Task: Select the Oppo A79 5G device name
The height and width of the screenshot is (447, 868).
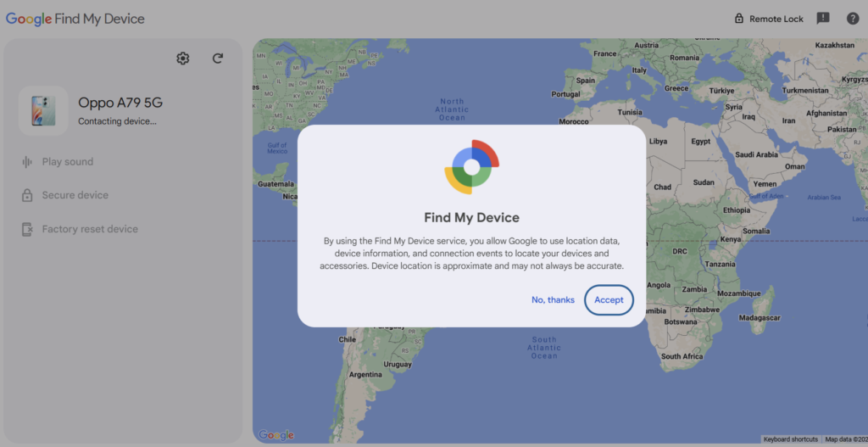Action: [120, 103]
